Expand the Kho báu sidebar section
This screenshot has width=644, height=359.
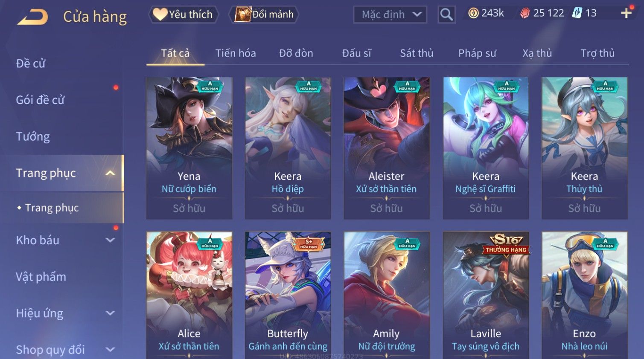(x=110, y=240)
